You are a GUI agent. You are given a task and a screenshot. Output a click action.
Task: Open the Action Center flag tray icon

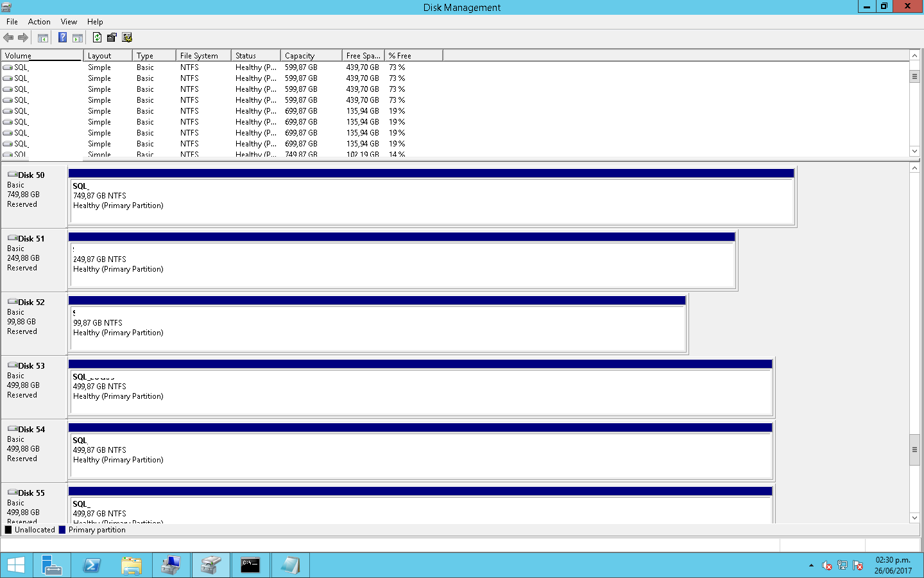(858, 566)
